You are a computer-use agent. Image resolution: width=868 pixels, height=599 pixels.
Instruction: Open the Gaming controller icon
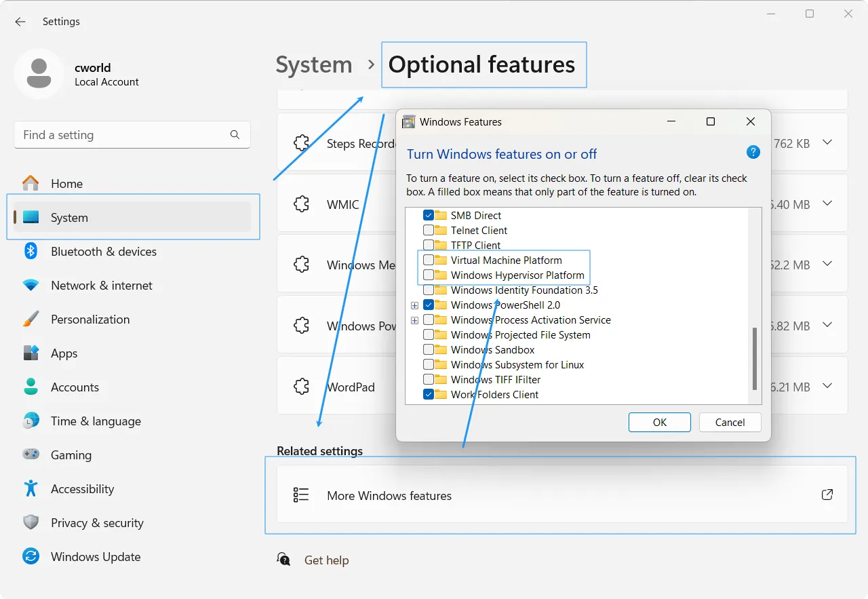[31, 455]
